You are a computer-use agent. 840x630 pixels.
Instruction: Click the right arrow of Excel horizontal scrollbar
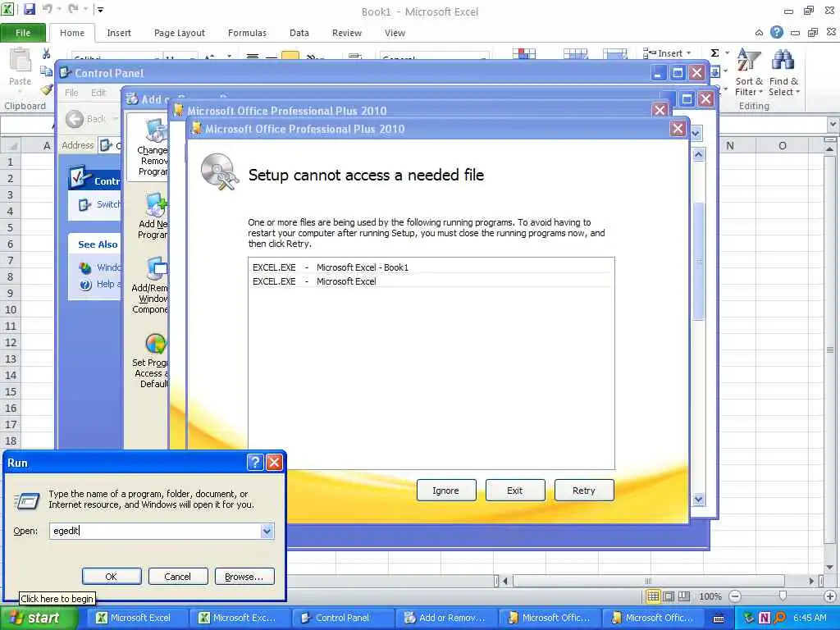pos(811,581)
